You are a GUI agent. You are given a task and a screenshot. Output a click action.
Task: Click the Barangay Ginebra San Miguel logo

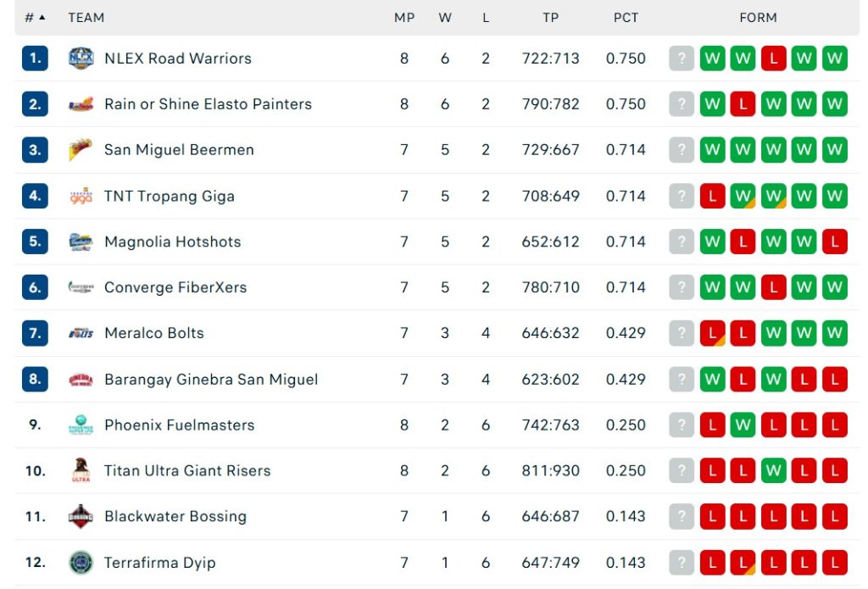point(81,379)
